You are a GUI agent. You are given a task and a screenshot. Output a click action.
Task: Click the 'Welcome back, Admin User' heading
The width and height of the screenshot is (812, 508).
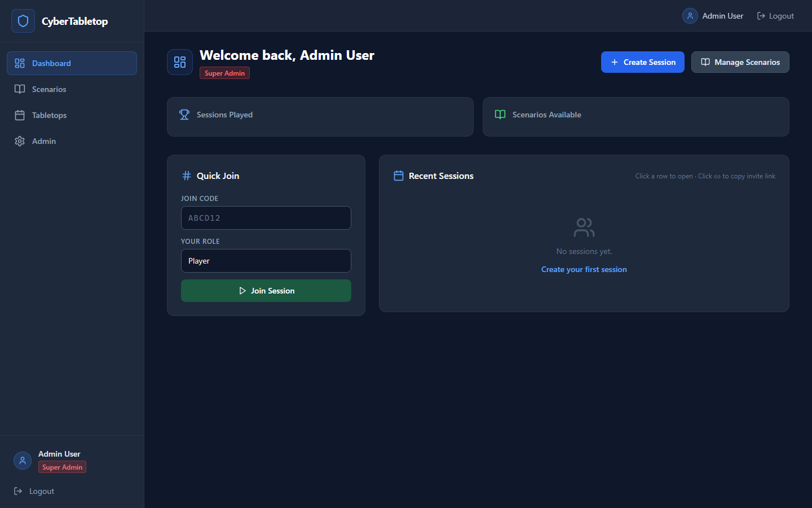[x=287, y=55]
